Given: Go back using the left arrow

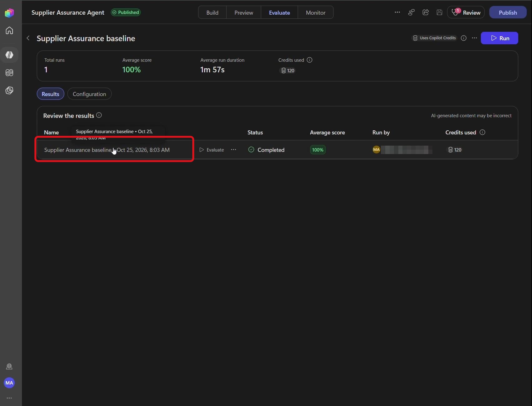Looking at the screenshot, I should [28, 38].
